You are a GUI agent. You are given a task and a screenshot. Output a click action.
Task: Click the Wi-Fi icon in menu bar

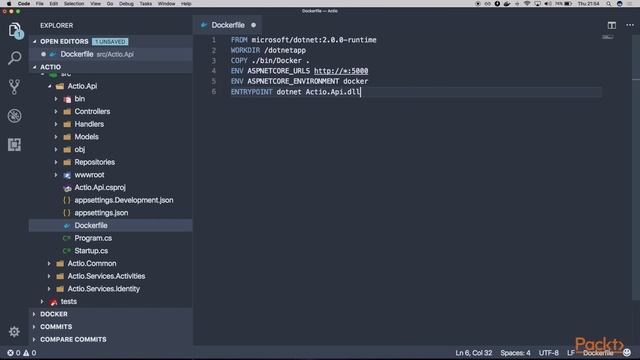coord(527,4)
